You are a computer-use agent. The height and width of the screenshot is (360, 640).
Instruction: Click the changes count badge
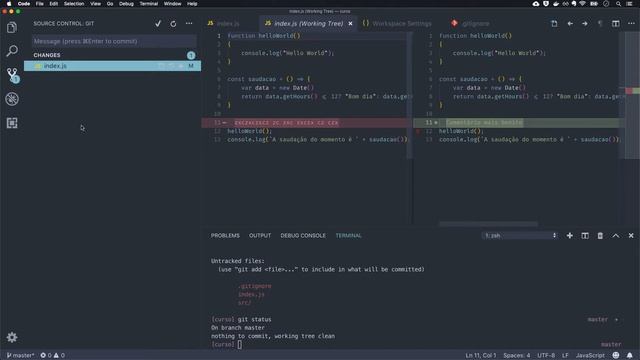point(191,55)
